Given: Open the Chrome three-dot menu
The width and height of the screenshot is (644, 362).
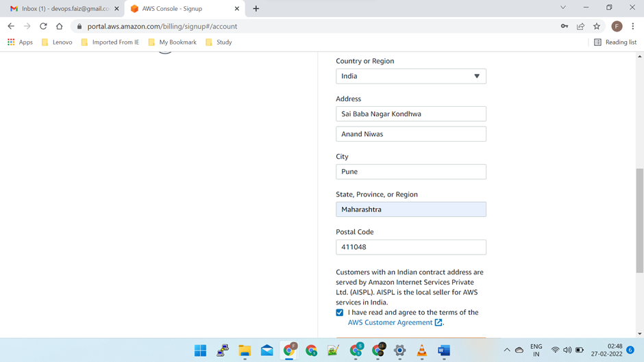Looking at the screenshot, I should 633,26.
